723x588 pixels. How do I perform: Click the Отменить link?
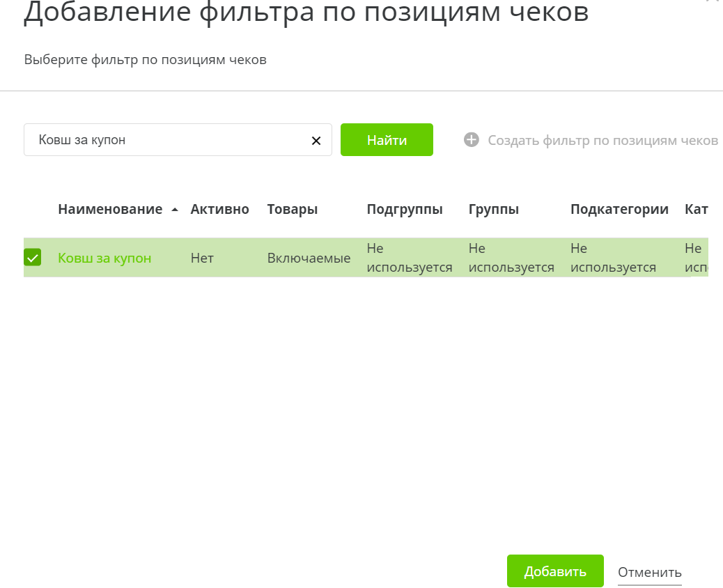click(648, 572)
